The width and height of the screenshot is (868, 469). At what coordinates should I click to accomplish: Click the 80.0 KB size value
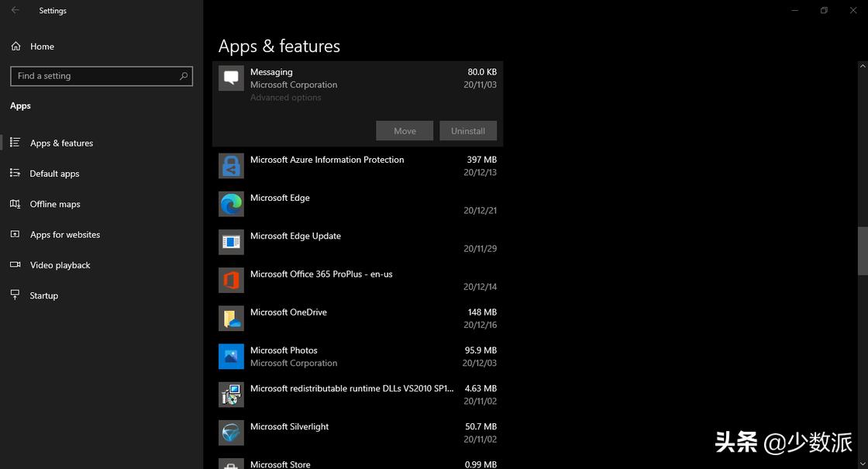(481, 72)
